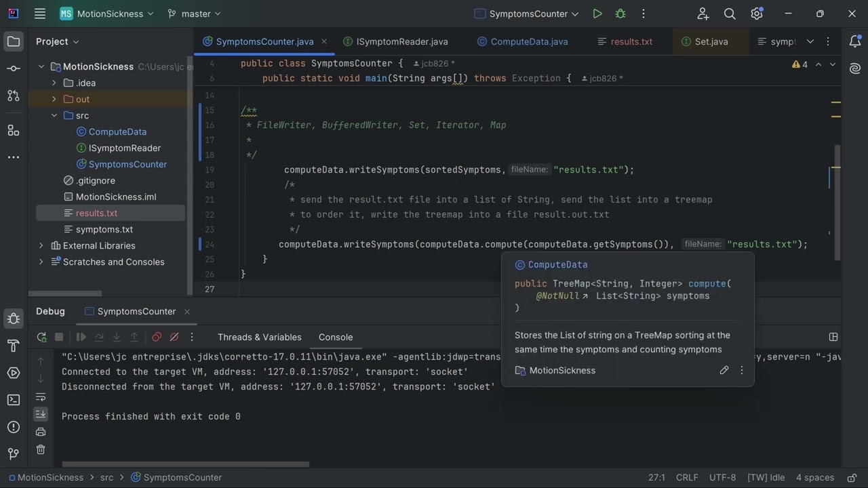Screen dimensions: 868x488
Task: Click MotionSickness link in documentation popup
Action: pyautogui.click(x=562, y=370)
